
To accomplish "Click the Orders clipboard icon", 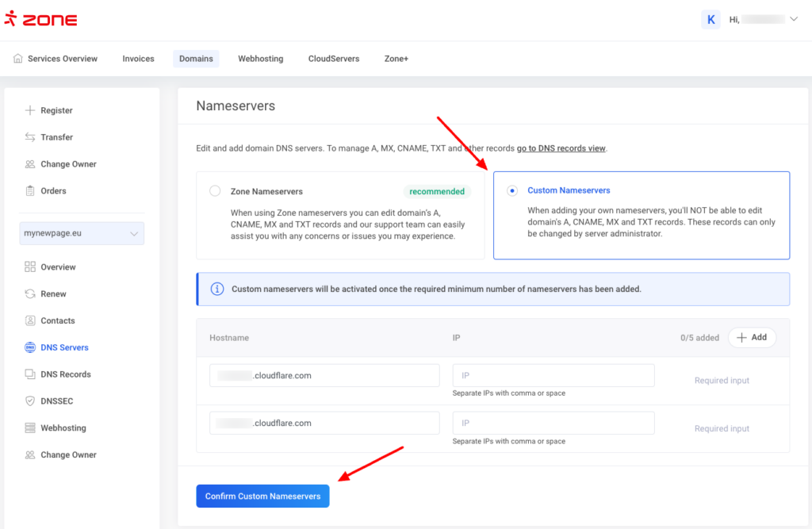I will click(30, 191).
